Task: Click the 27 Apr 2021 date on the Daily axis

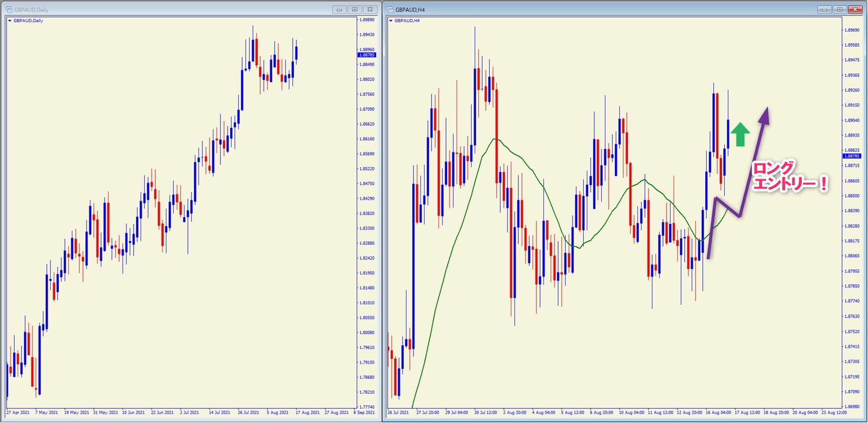Action: coord(18,412)
